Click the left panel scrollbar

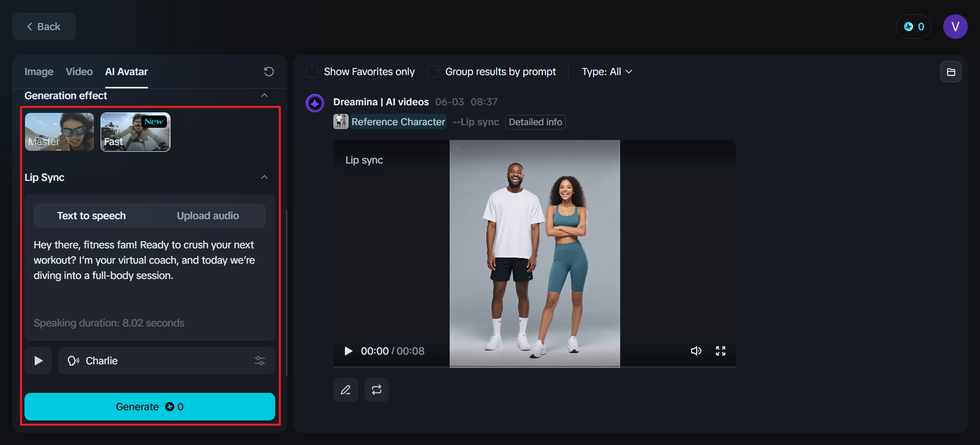coord(286,292)
